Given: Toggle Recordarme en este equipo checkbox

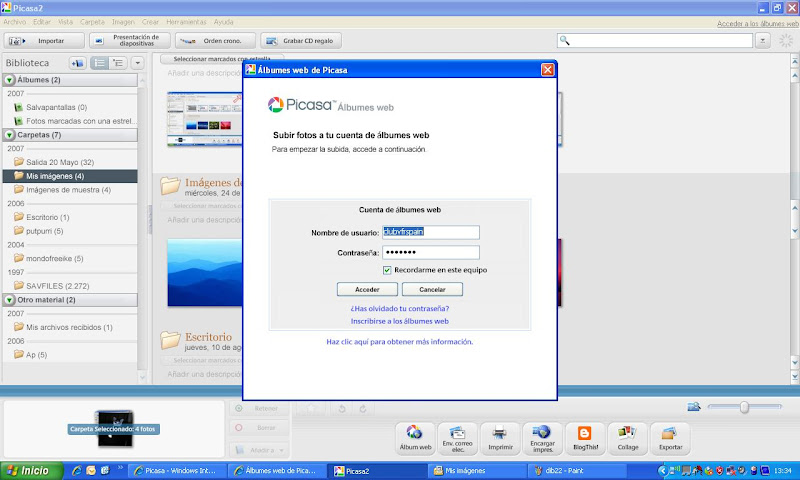Looking at the screenshot, I should tap(387, 270).
